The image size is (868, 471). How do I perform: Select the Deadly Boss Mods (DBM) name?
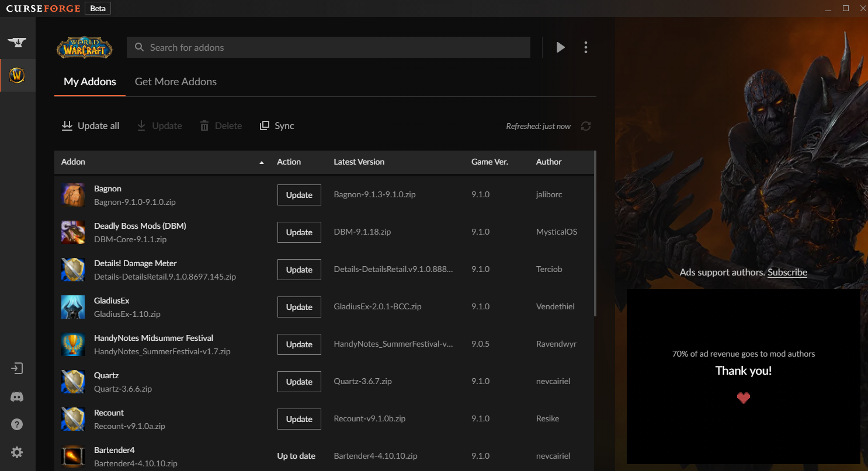tap(140, 226)
